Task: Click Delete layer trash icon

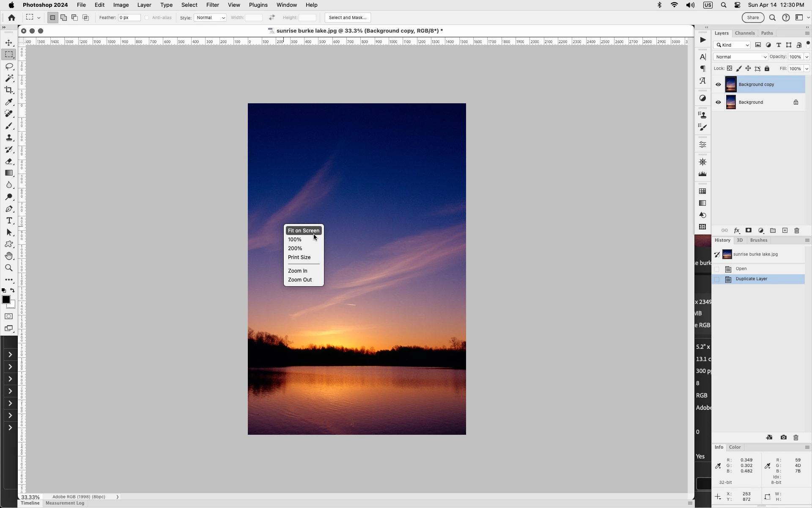Action: tap(797, 231)
